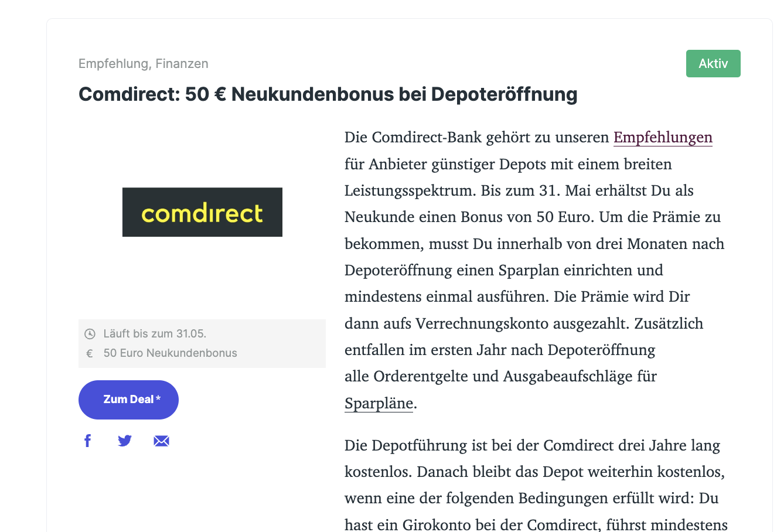Share the deal on Facebook

tap(88, 441)
